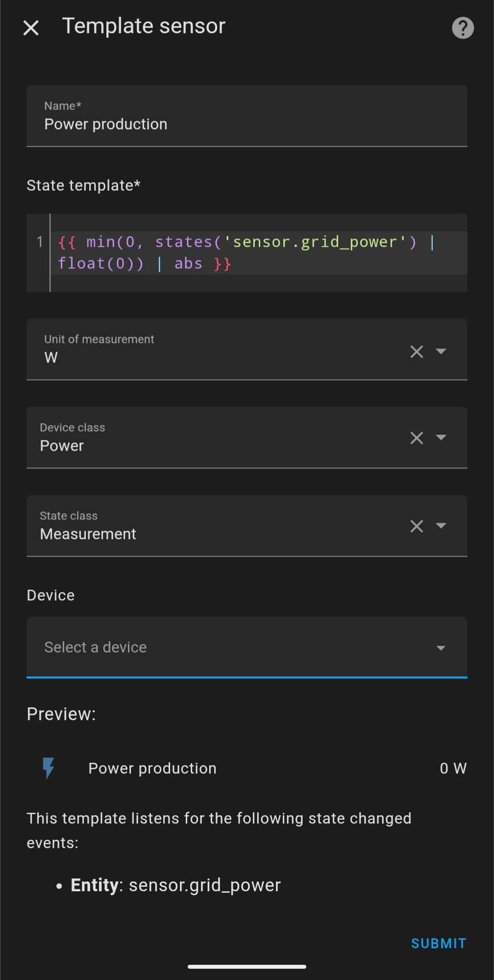Viewport: 494px width, 980px height.
Task: Select the help icon in the top corner
Action: tap(462, 28)
